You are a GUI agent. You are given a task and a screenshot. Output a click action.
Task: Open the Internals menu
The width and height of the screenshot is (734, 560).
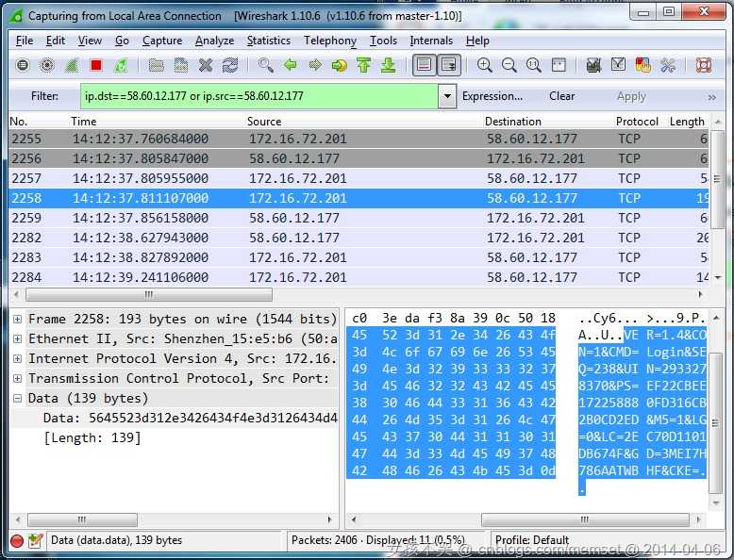(x=431, y=41)
